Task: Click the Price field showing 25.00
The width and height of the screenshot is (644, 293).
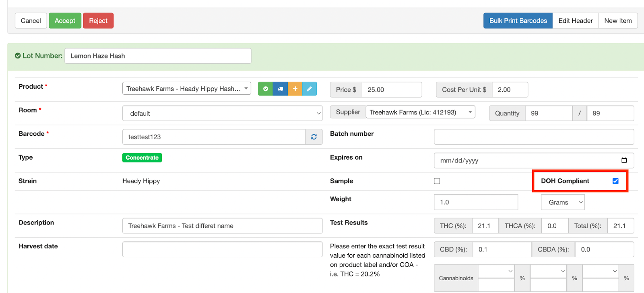Action: pos(392,89)
